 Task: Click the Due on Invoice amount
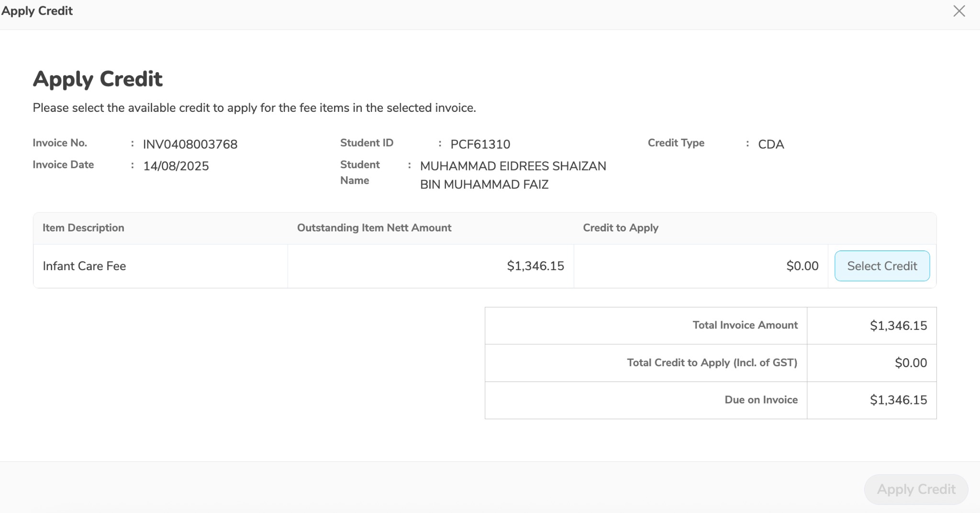(898, 400)
